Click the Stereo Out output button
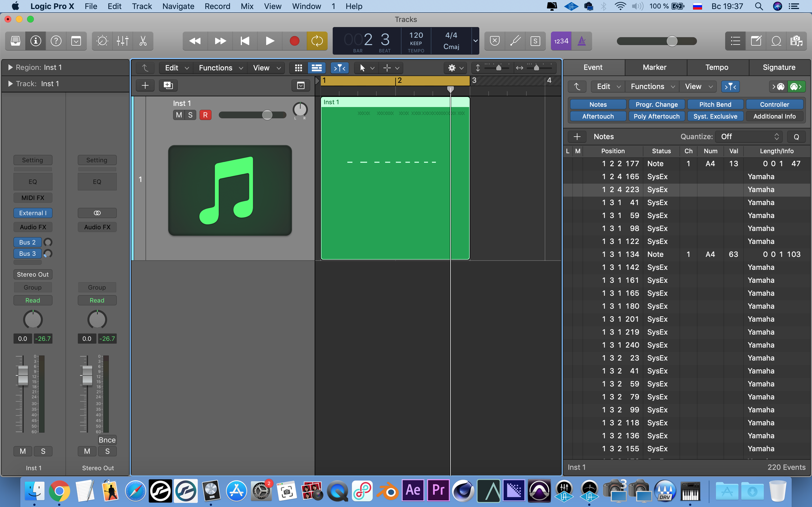812x507 pixels. 33,274
